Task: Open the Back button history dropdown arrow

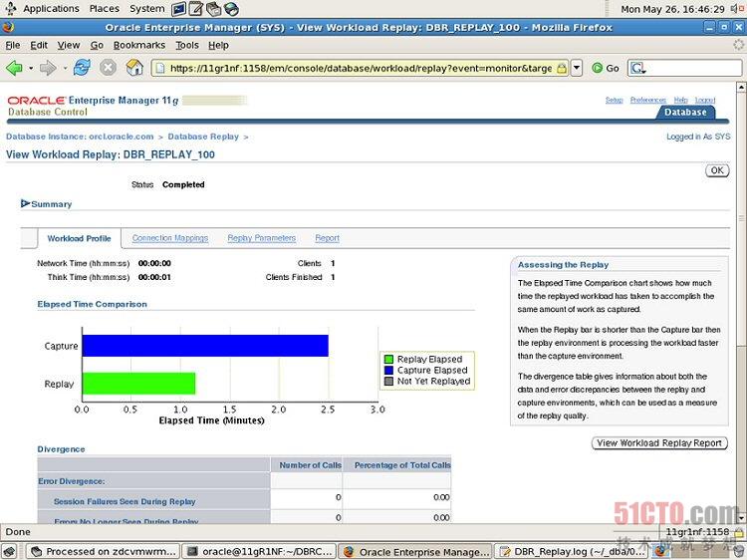Action: pos(29,68)
